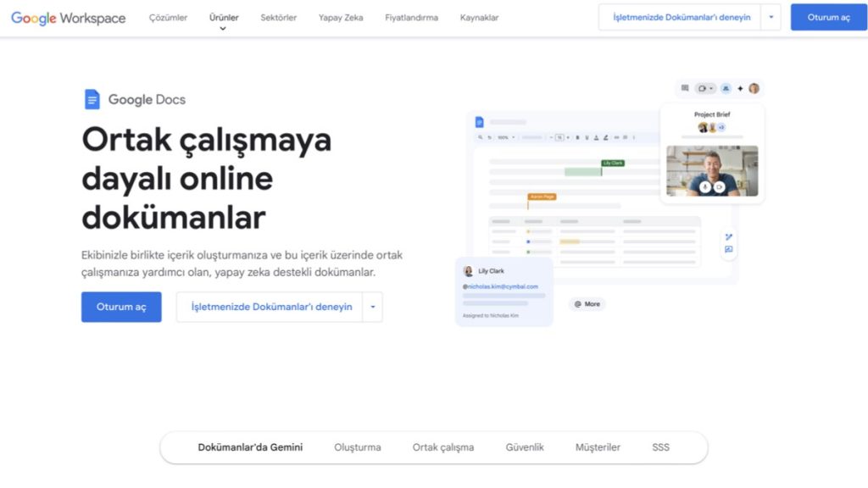The image size is (868, 488).
Task: Click the blue Google Docs icon beside the title
Action: [92, 99]
